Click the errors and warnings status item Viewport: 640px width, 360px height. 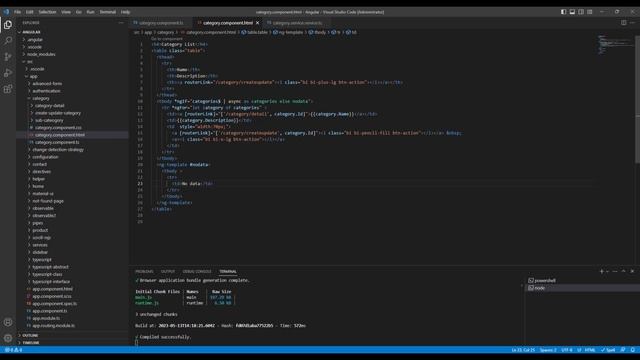[x=13, y=350]
